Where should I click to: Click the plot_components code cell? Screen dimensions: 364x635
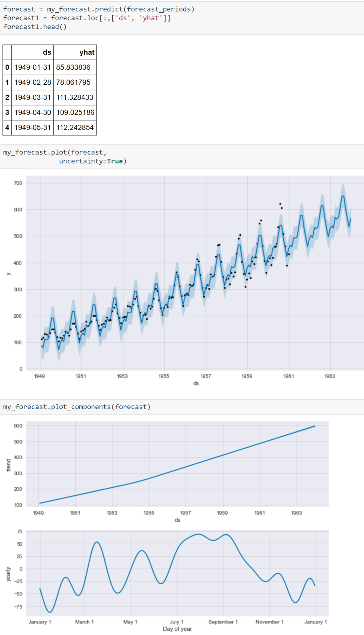[x=182, y=407]
